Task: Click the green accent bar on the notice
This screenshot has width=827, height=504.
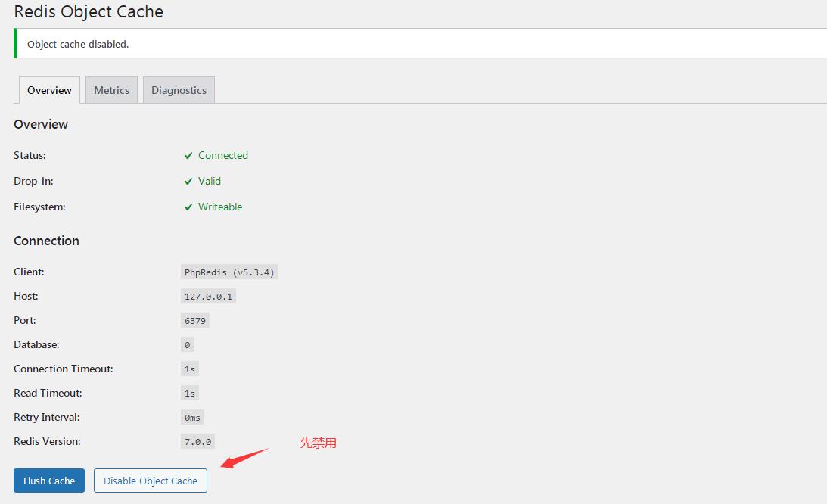Action: 14,42
